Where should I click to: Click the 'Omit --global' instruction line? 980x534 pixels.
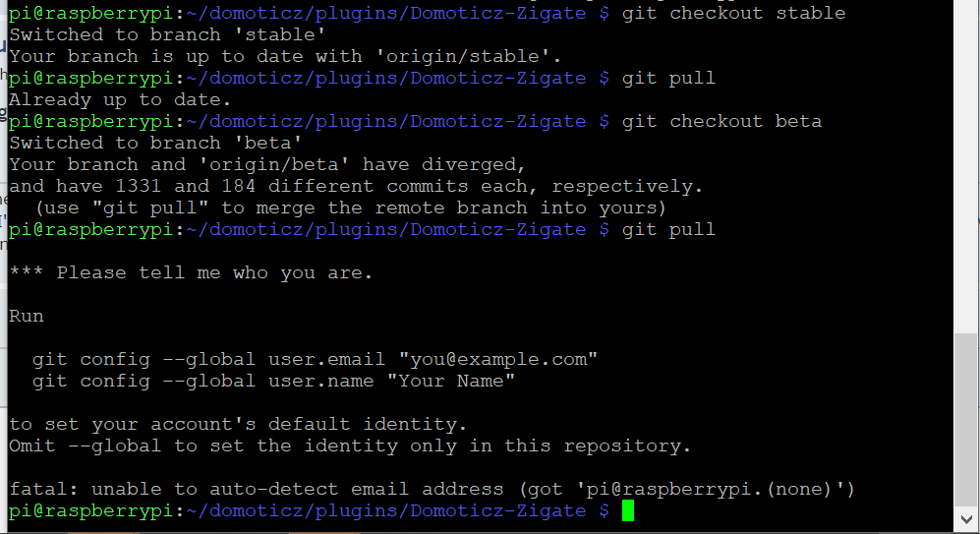350,445
